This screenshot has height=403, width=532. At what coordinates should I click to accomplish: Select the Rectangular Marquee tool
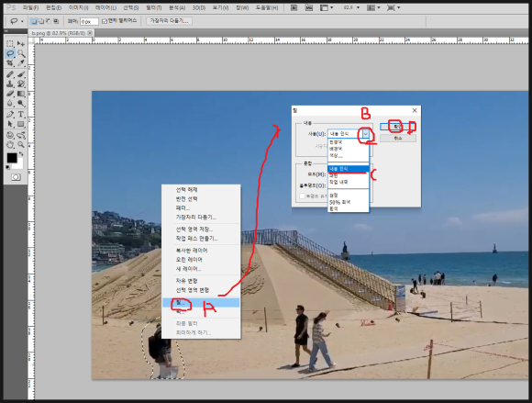[x=10, y=43]
